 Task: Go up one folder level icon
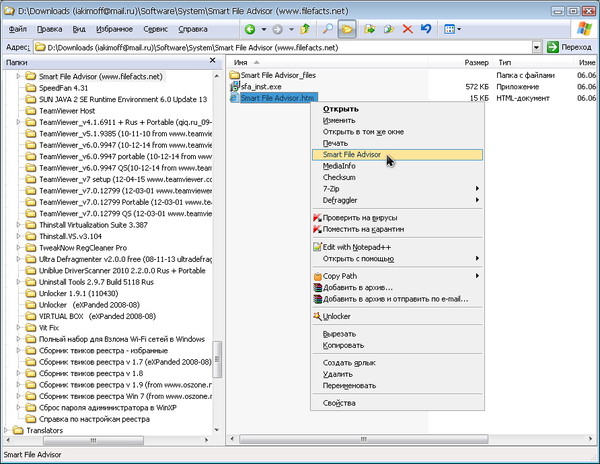coord(305,29)
